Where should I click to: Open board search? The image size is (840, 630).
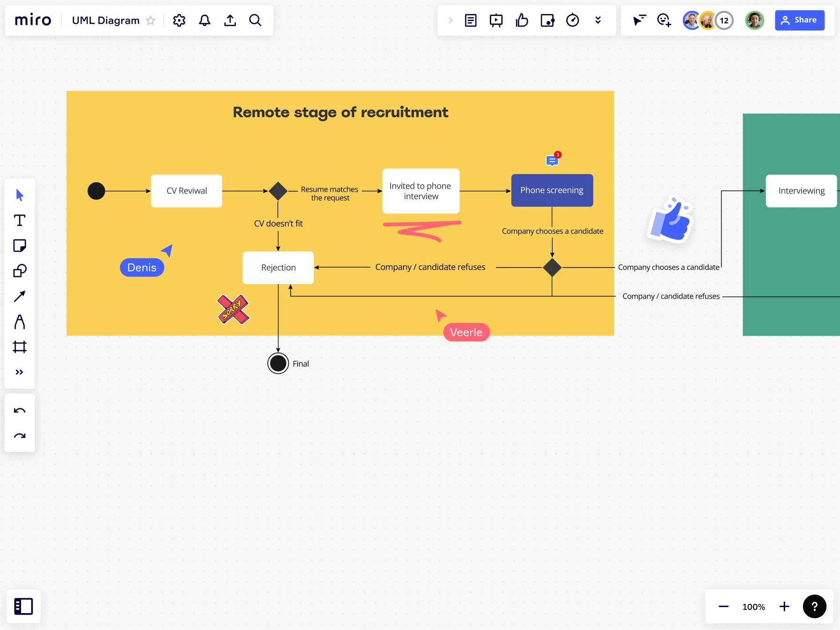(x=255, y=20)
